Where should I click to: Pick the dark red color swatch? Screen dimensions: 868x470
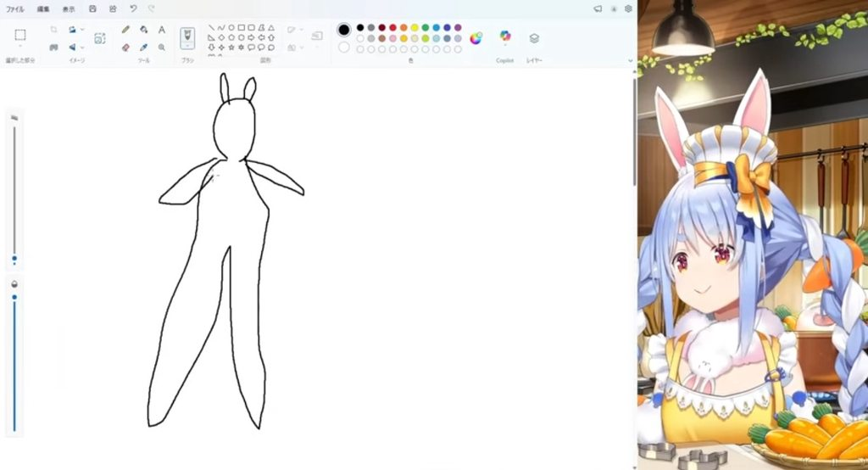(x=382, y=28)
